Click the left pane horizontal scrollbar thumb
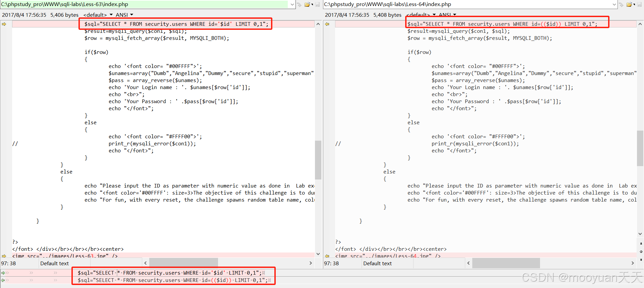 point(183,263)
